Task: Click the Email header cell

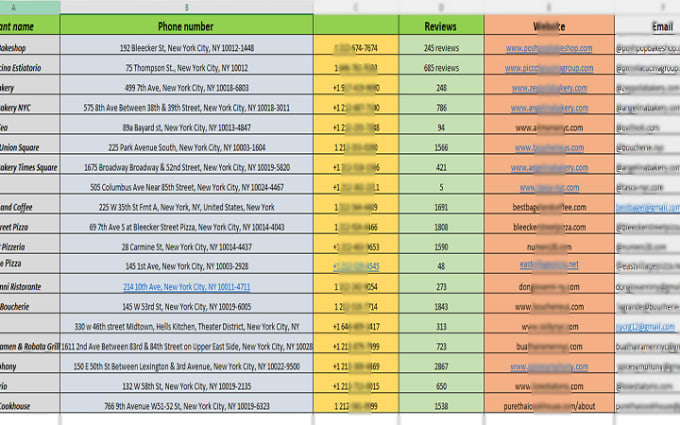Action: point(648,26)
